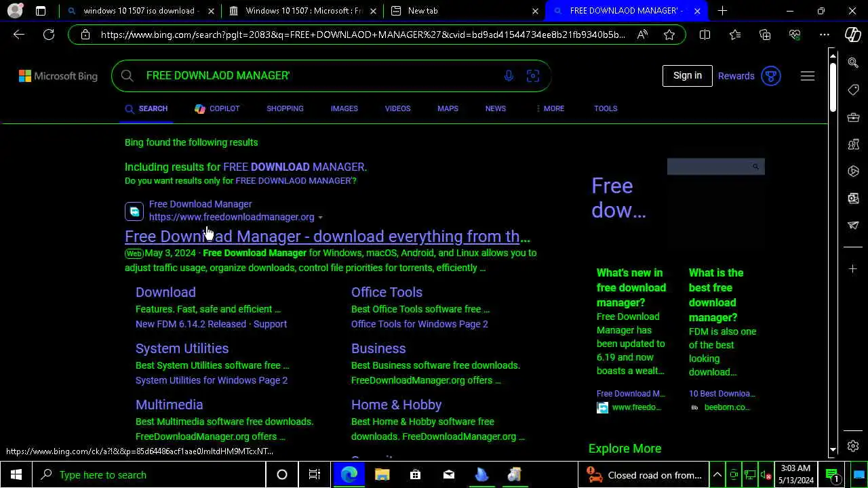Click the Bing search query field
The width and height of the screenshot is (868, 488).
point(319,76)
